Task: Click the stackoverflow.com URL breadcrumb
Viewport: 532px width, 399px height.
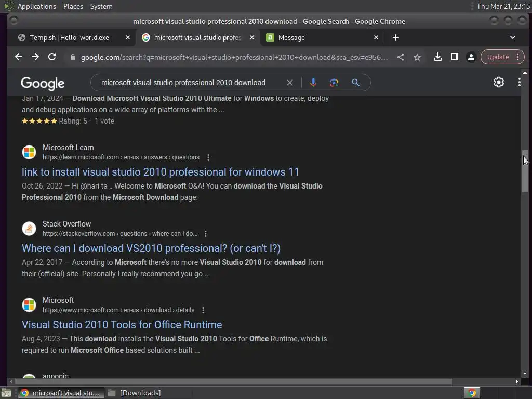Action: [x=120, y=234]
